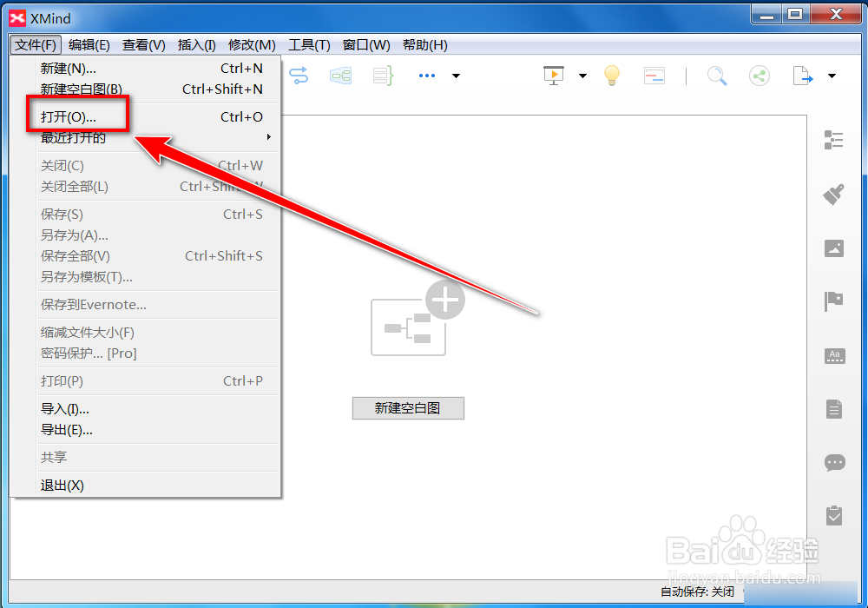Open the 帮助(H) menu

[425, 45]
